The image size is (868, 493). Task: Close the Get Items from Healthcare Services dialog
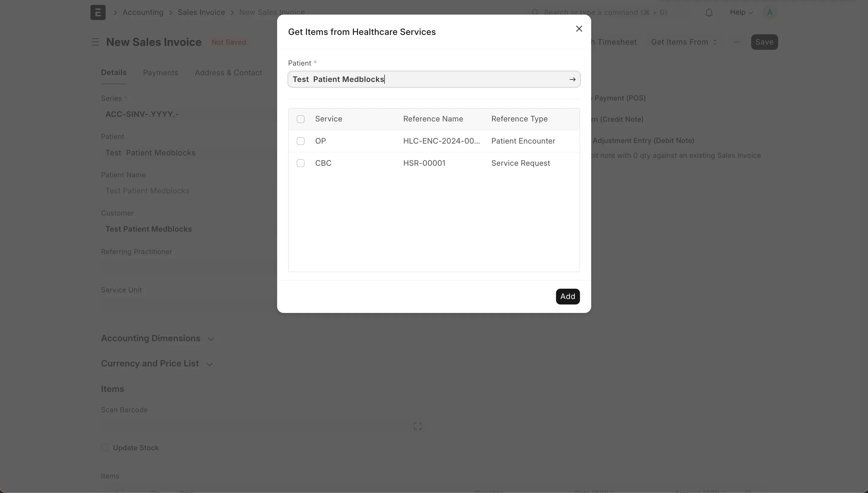[579, 29]
